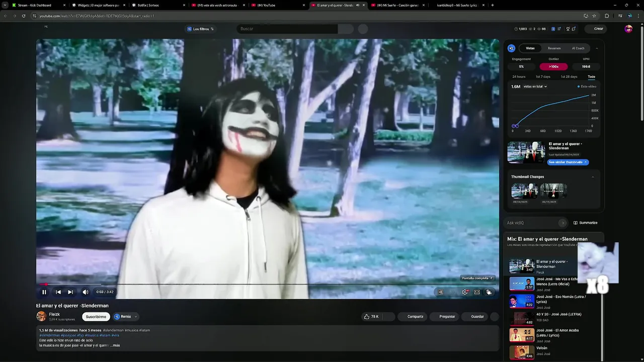The height and width of the screenshot is (362, 644).
Task: Focus the Buscar search field
Action: 287,29
